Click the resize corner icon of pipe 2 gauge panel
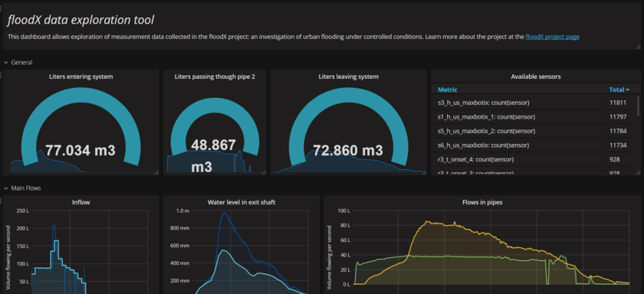 pos(263,172)
